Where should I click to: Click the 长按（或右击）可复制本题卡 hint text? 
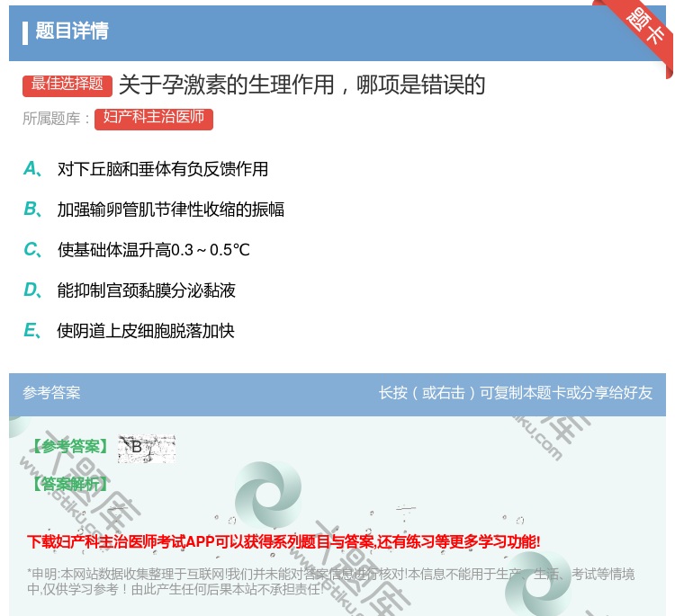click(516, 393)
